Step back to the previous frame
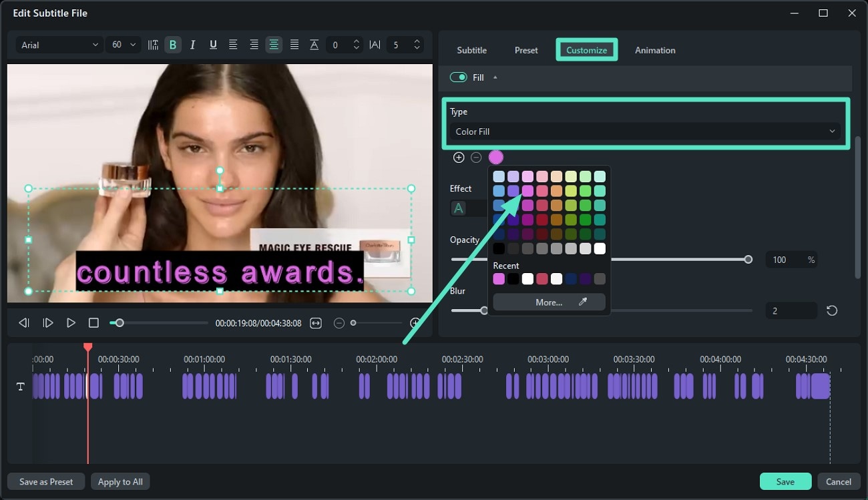868x500 pixels. coord(24,323)
